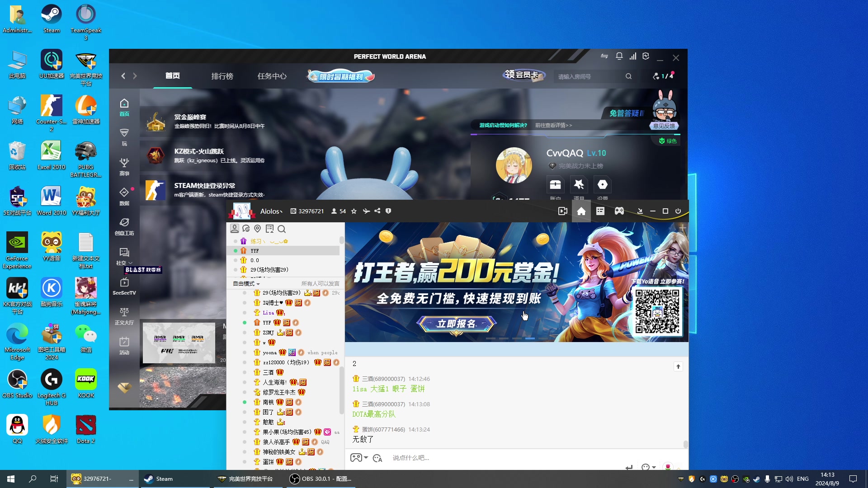The height and width of the screenshot is (488, 868).
Task: Click the 首页 home icon in arena sidebar
Action: [124, 108]
